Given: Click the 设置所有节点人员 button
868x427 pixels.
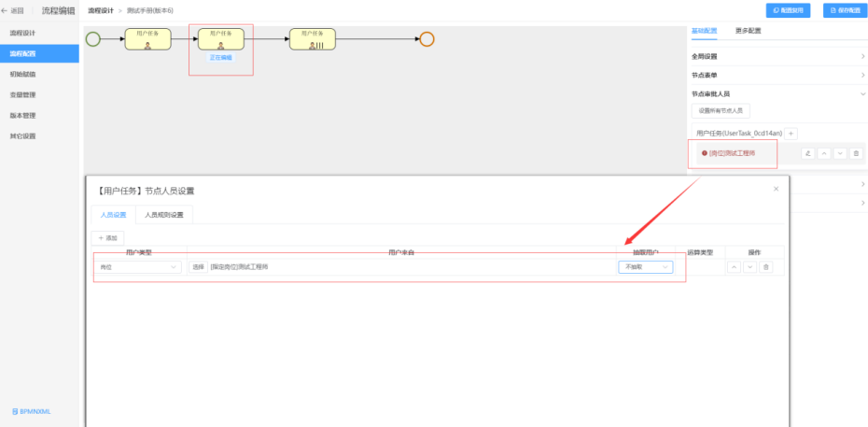Looking at the screenshot, I should coord(721,110).
